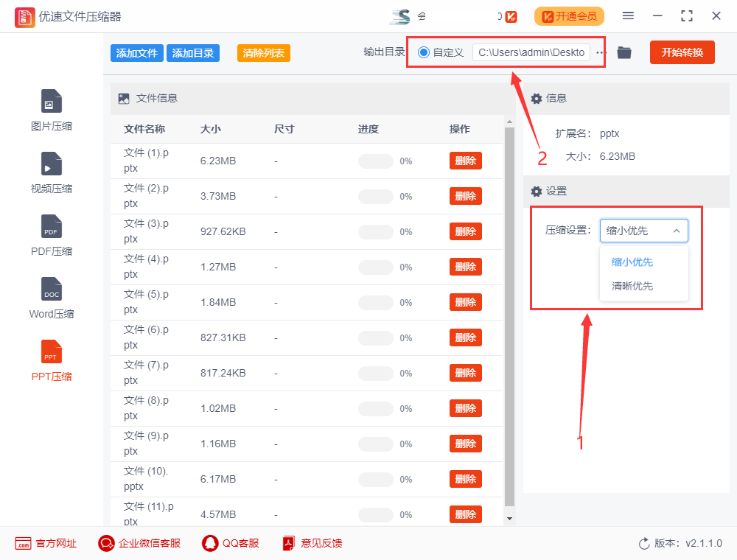Click the three-dots browse path button
Image resolution: width=737 pixels, height=560 pixels.
pyautogui.click(x=600, y=52)
